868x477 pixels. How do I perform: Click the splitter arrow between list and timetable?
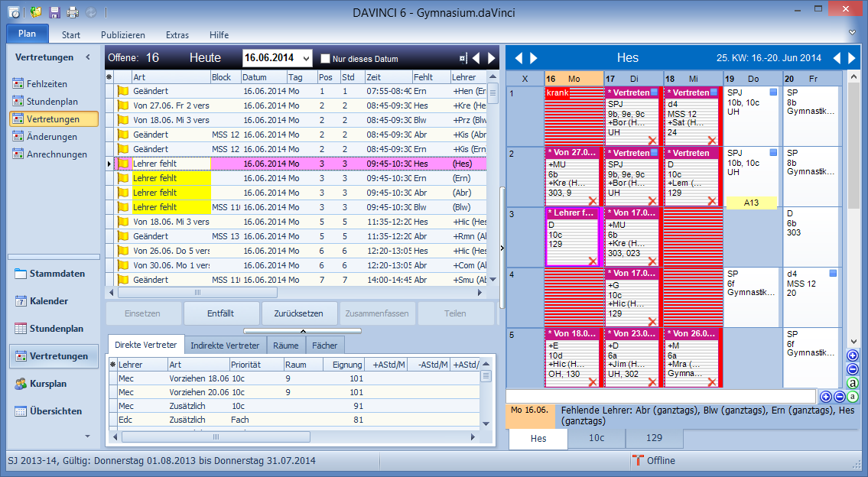pyautogui.click(x=502, y=248)
